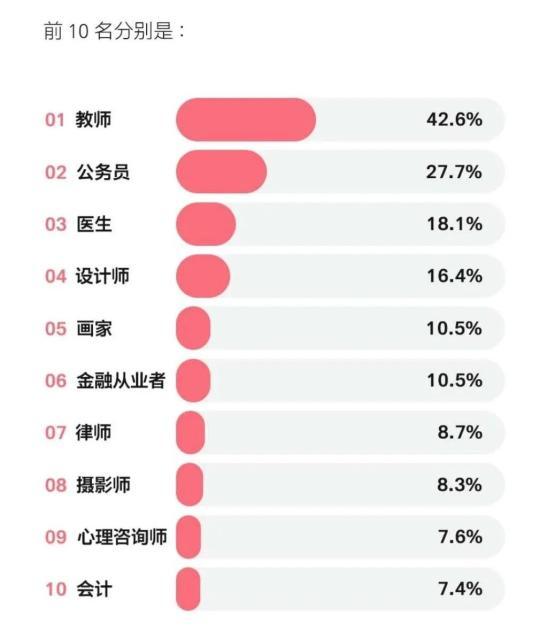
Task: Select the 公务员 label
Action: (x=103, y=172)
